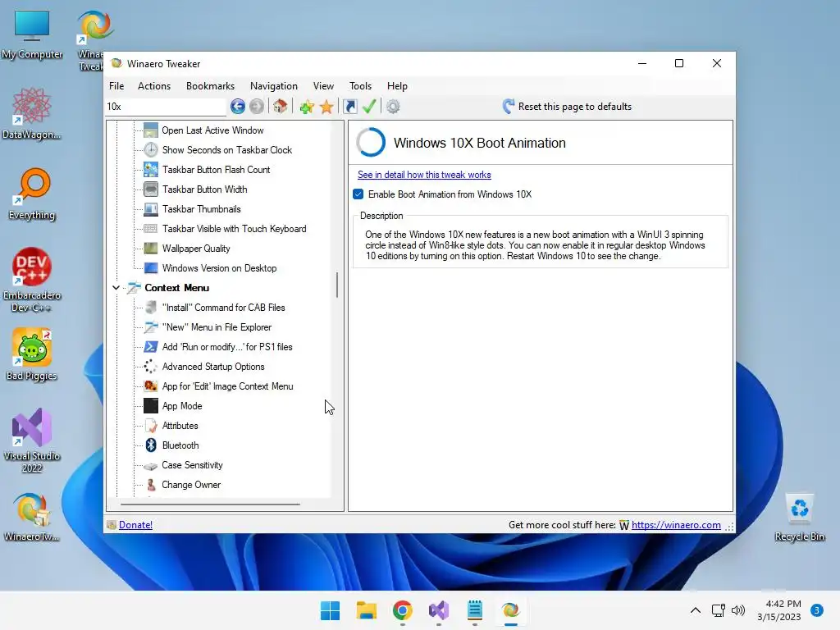Image resolution: width=840 pixels, height=630 pixels.
Task: Switch to Visual Studio on taskbar
Action: 439,610
